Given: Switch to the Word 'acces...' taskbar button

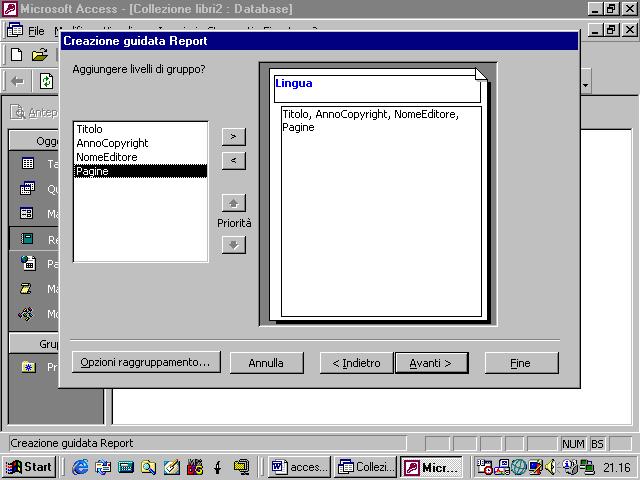Looking at the screenshot, I should tap(300, 467).
